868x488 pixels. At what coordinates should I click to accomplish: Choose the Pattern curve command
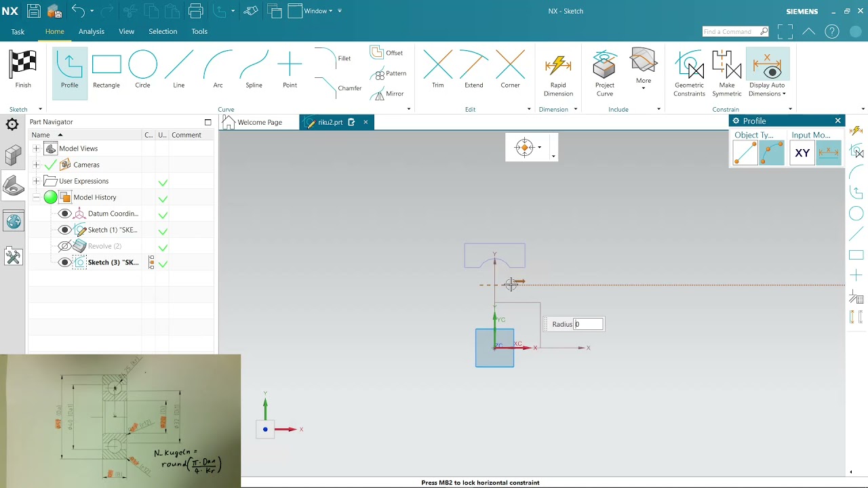tap(388, 73)
